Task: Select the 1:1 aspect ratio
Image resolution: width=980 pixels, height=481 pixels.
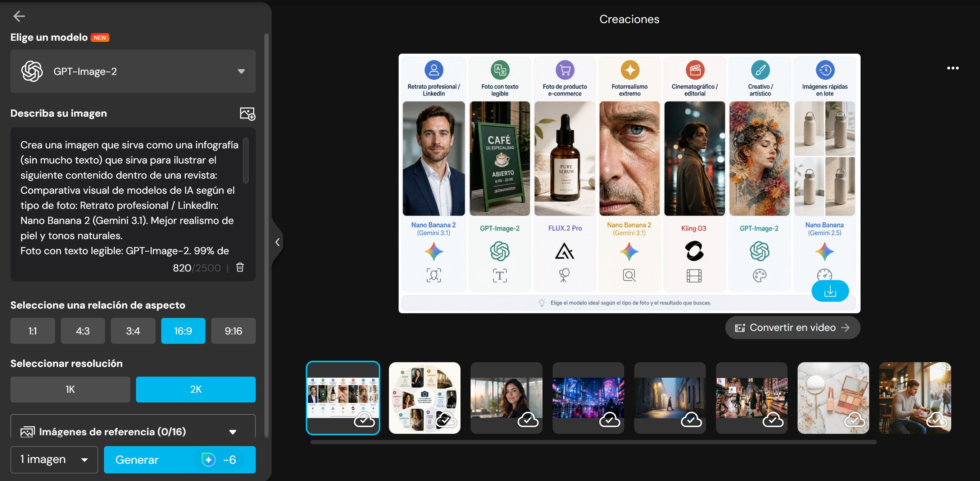Action: 33,331
